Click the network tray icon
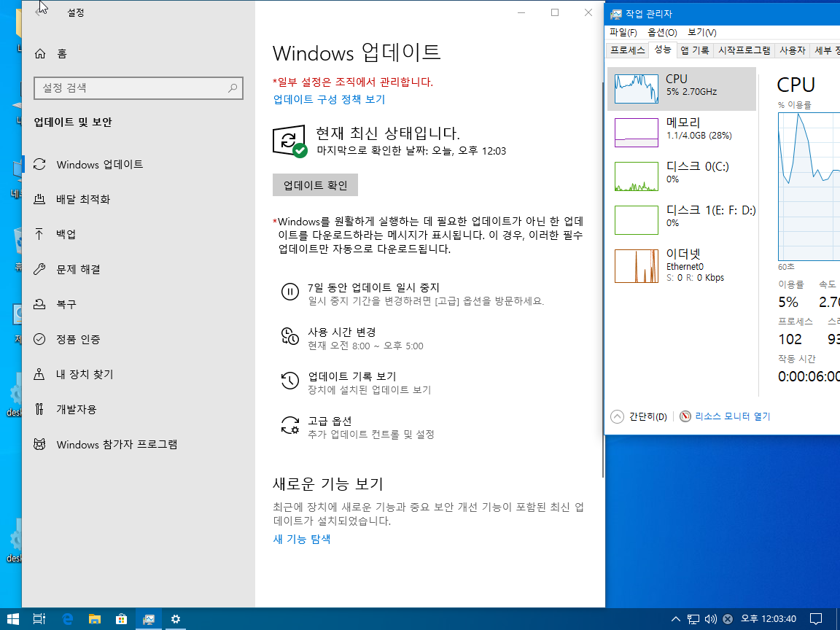This screenshot has height=630, width=840. coord(693,619)
